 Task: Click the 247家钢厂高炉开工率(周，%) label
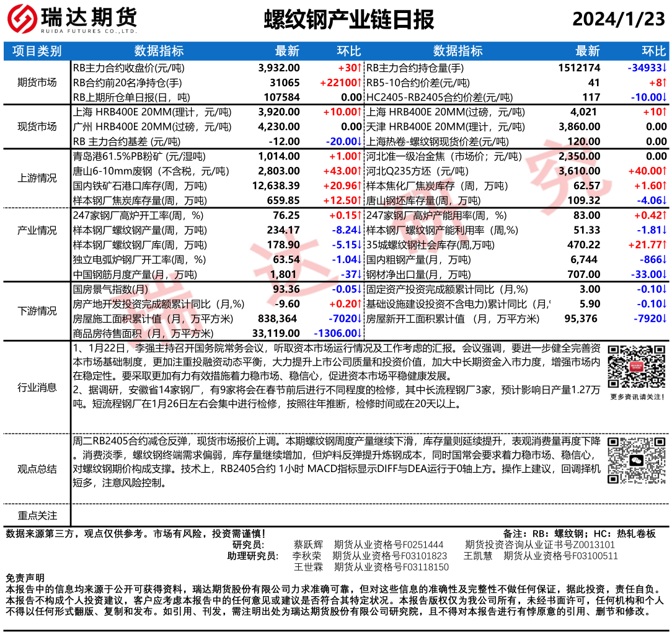tap(138, 215)
